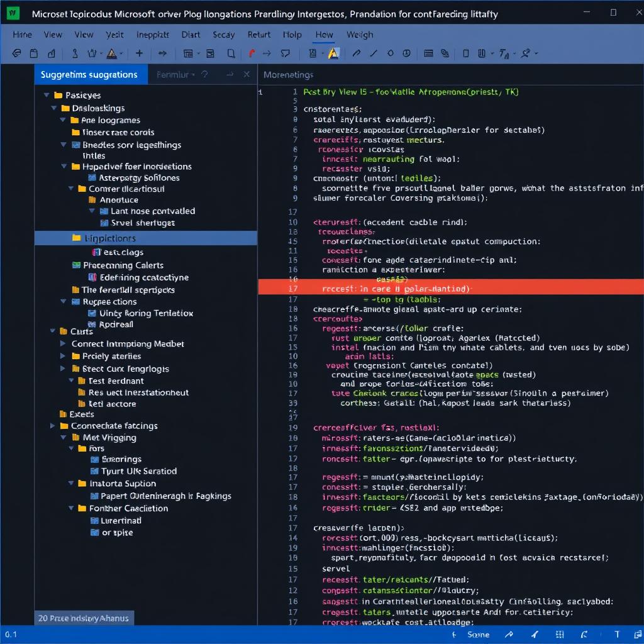Click the diamond shape toolbar icon
The height and width of the screenshot is (644, 644).
(x=390, y=53)
